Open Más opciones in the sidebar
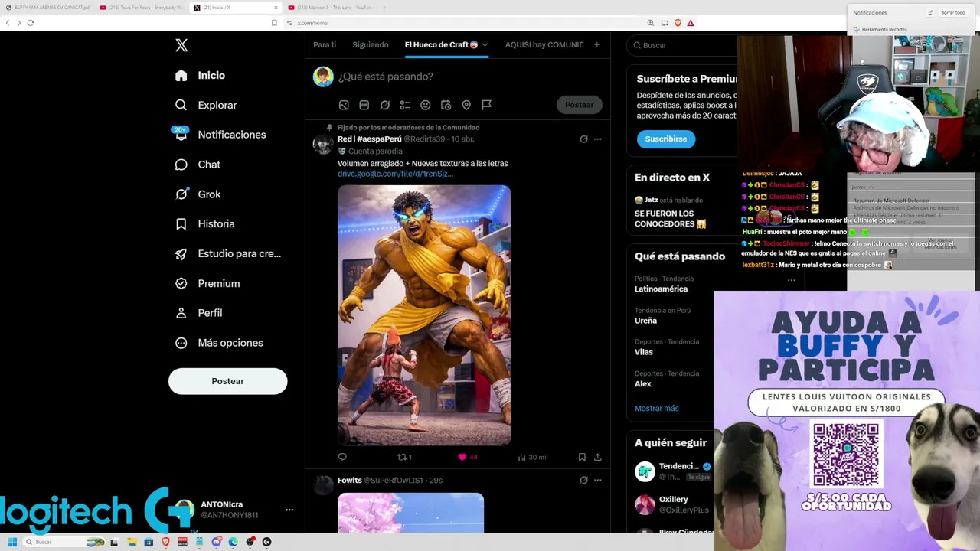Viewport: 980px width, 551px height. click(218, 343)
